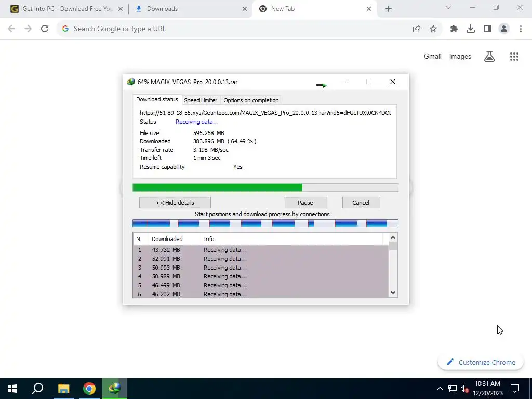Close the IDM download dialog
Viewport: 532px width, 399px height.
[393, 82]
